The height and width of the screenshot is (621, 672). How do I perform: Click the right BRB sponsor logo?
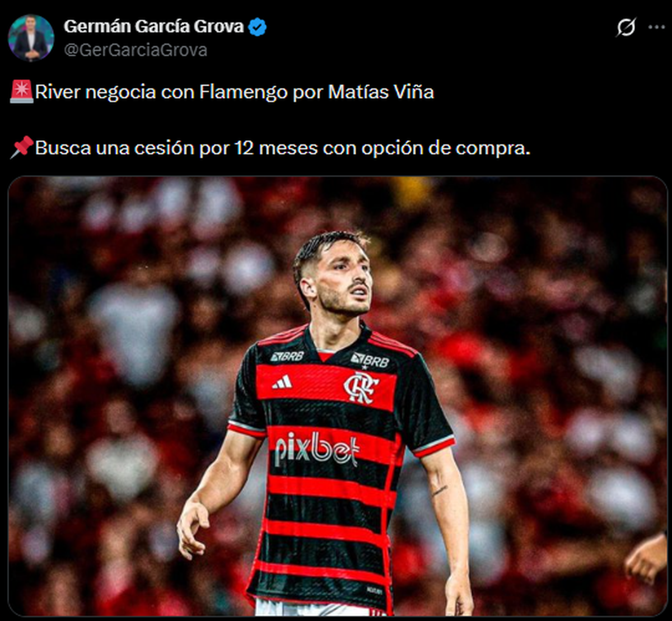(369, 360)
